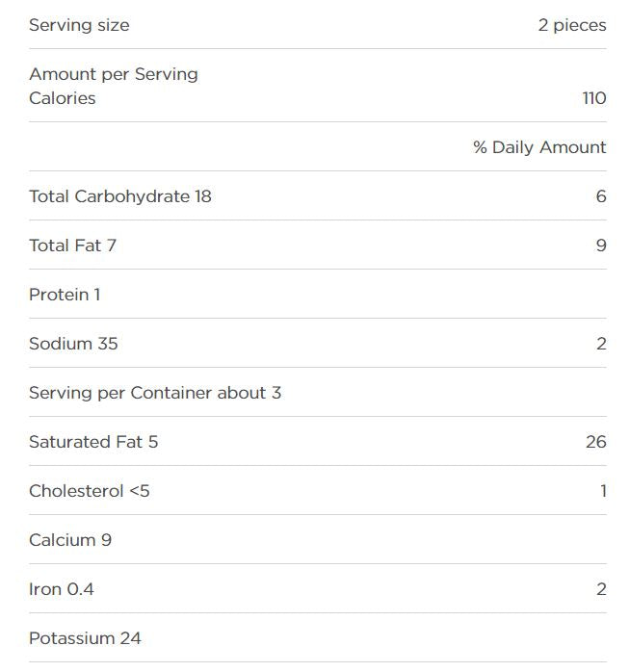Image resolution: width=629 pixels, height=672 pixels.
Task: Click the Protein 1 row label
Action: [65, 295]
